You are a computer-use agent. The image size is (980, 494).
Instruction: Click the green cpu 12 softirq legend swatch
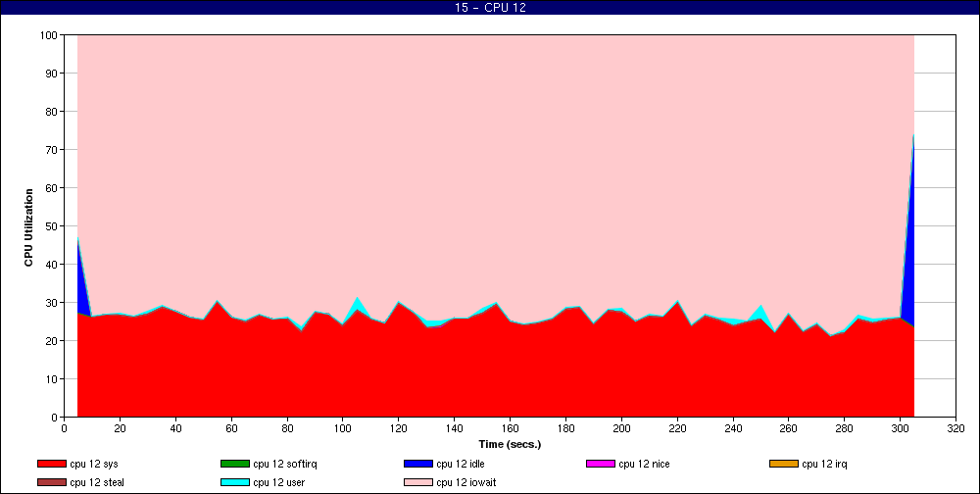click(235, 464)
